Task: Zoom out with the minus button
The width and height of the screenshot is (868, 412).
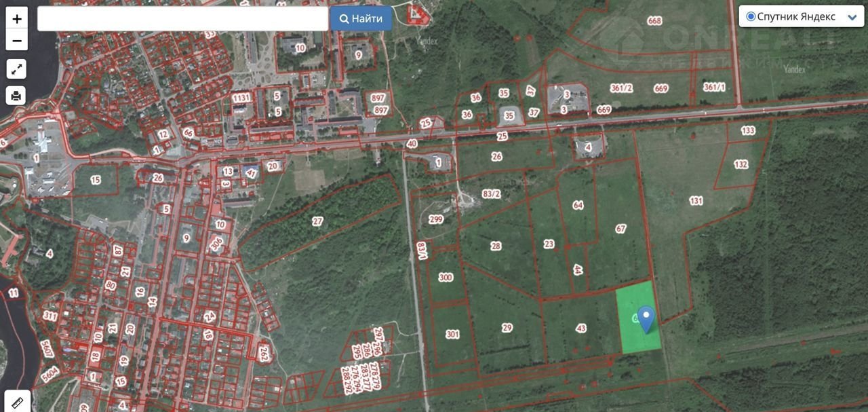Action: (x=17, y=40)
